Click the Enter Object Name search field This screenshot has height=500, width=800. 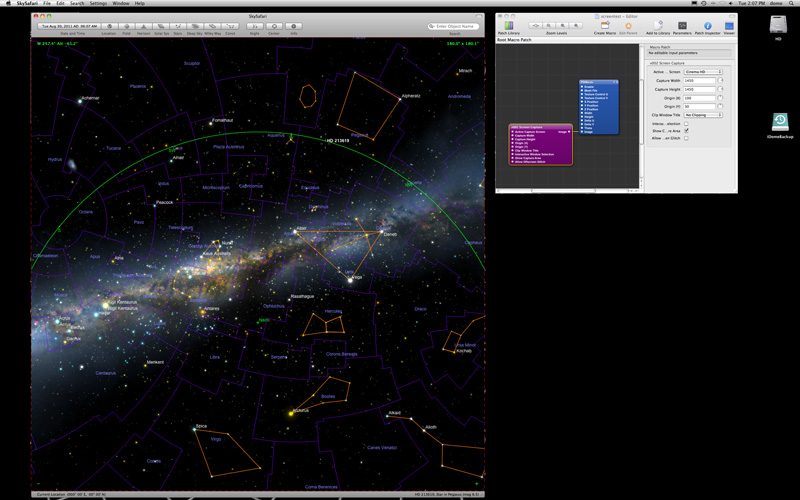point(454,26)
